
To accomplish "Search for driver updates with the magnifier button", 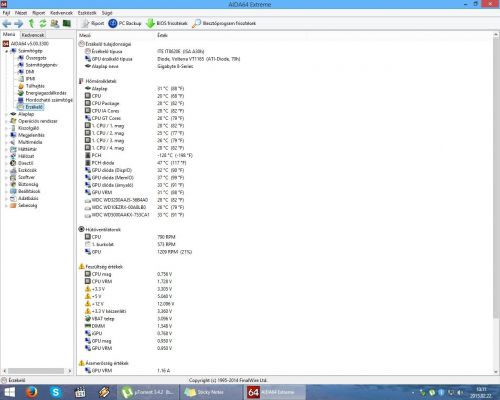I will coord(224,23).
